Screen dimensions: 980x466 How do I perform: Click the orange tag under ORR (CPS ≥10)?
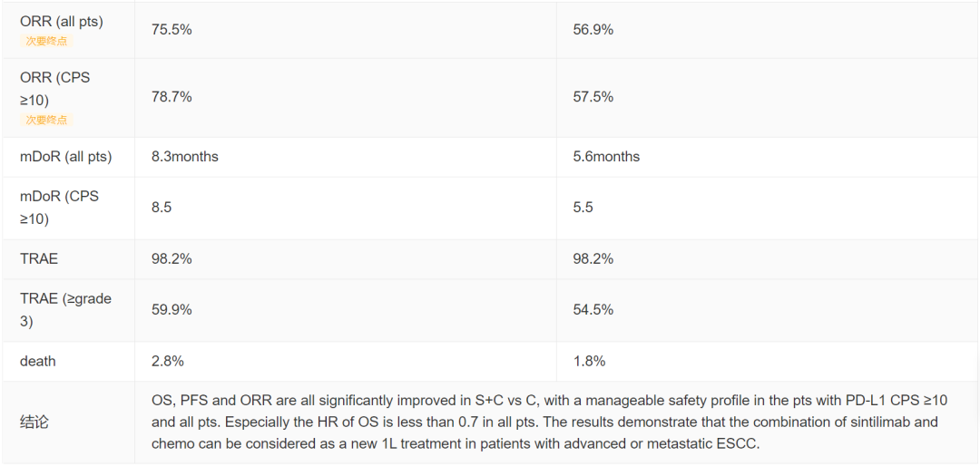pyautogui.click(x=46, y=120)
